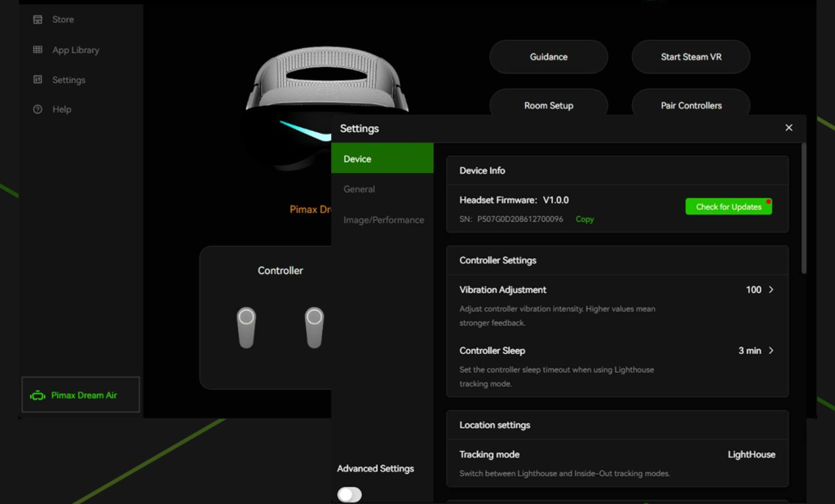Toggle the Advanced Settings switch
Screen dimensions: 835x504
coord(350,494)
